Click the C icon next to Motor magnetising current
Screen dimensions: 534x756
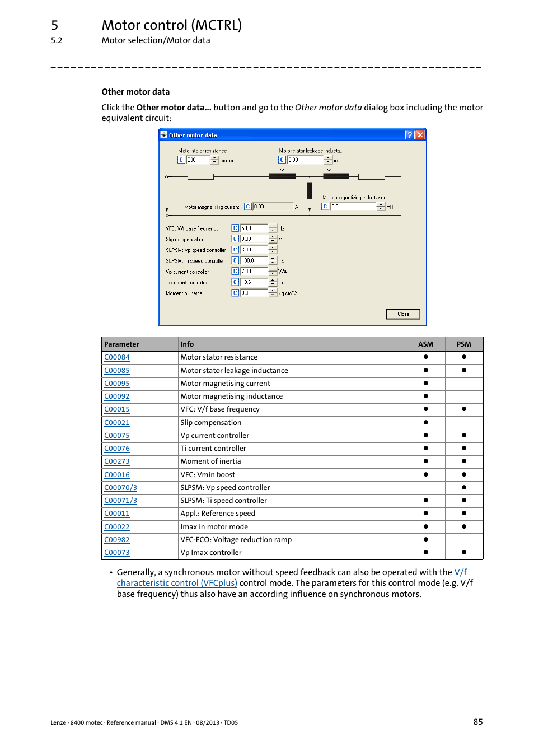pos(248,207)
